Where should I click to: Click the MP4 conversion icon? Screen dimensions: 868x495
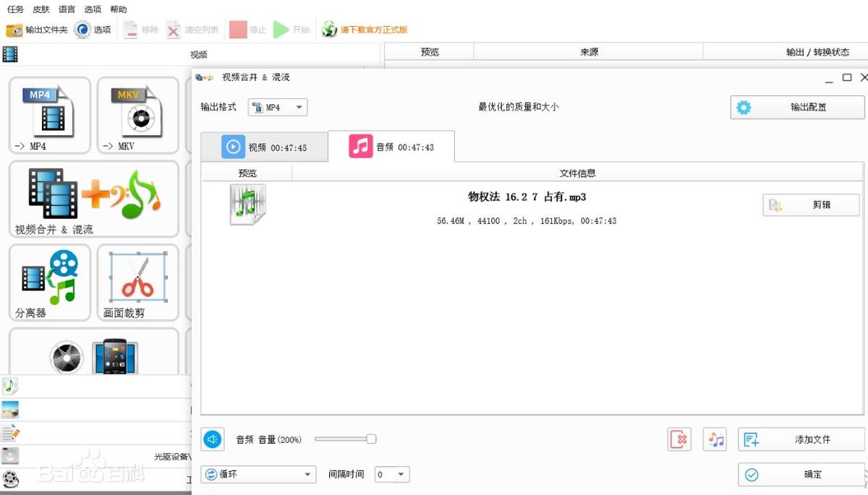tap(49, 114)
